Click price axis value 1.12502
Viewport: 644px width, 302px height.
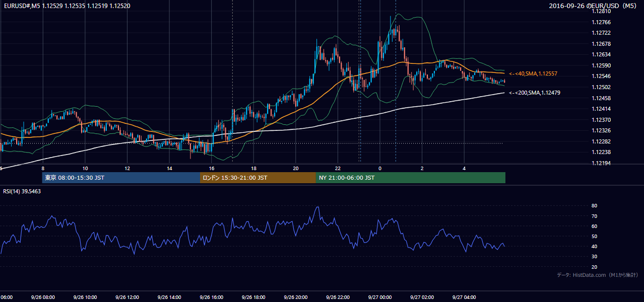click(x=602, y=87)
